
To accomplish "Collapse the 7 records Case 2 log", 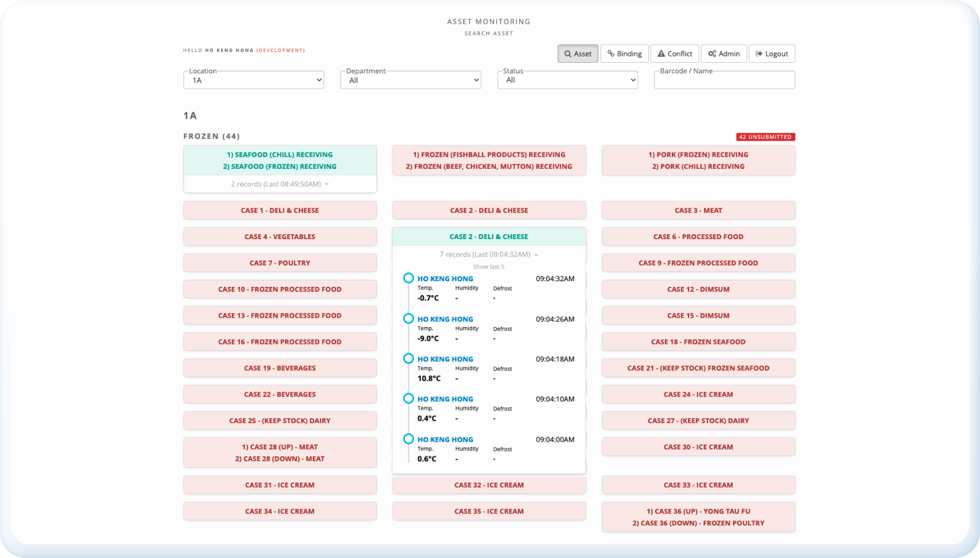I will [x=489, y=254].
